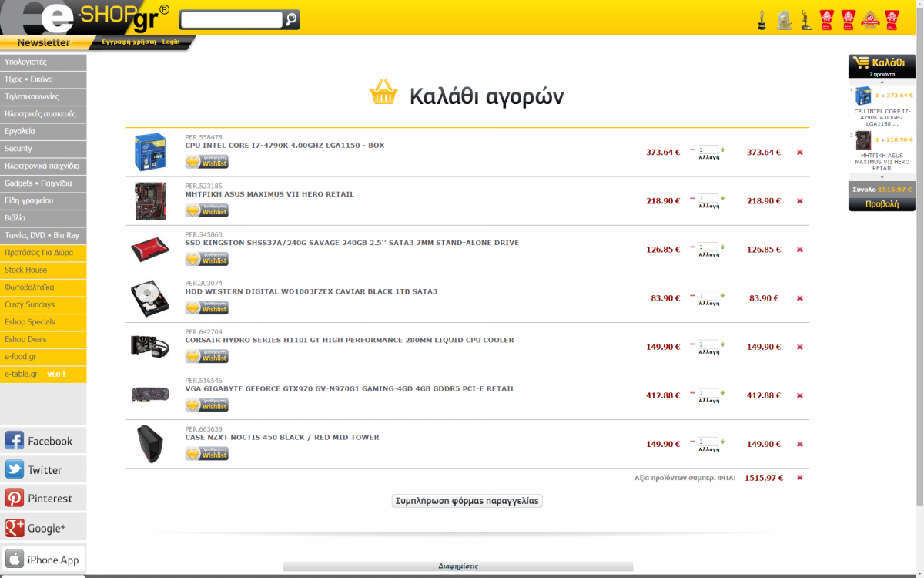Viewport: 924px width, 578px height.
Task: Increase quantity of Asus Maximus VII Hero
Action: 723,198
